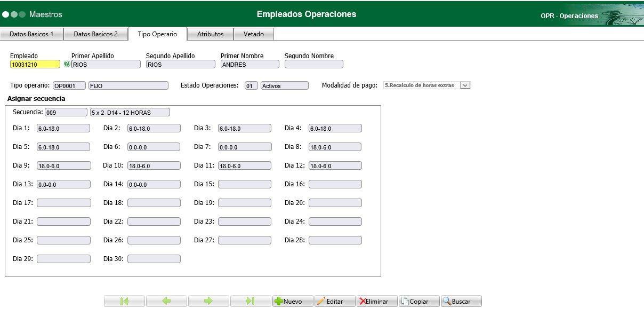
Task: Click the Primer Nombre field ANDRES
Action: coord(250,64)
